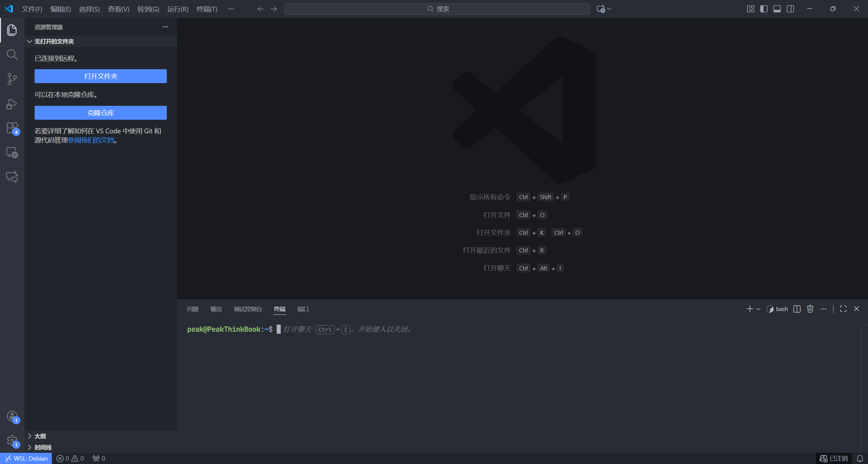Open the Extensions view icon
Image resolution: width=868 pixels, height=464 pixels.
pos(12,128)
